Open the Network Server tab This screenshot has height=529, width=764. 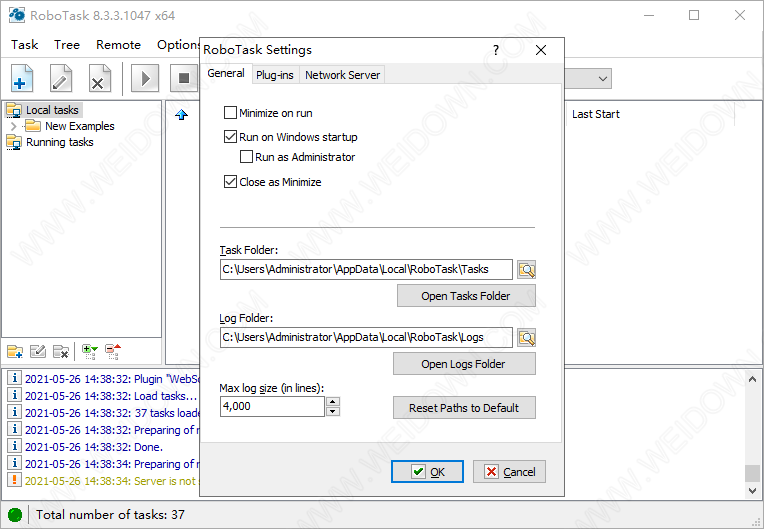click(342, 75)
